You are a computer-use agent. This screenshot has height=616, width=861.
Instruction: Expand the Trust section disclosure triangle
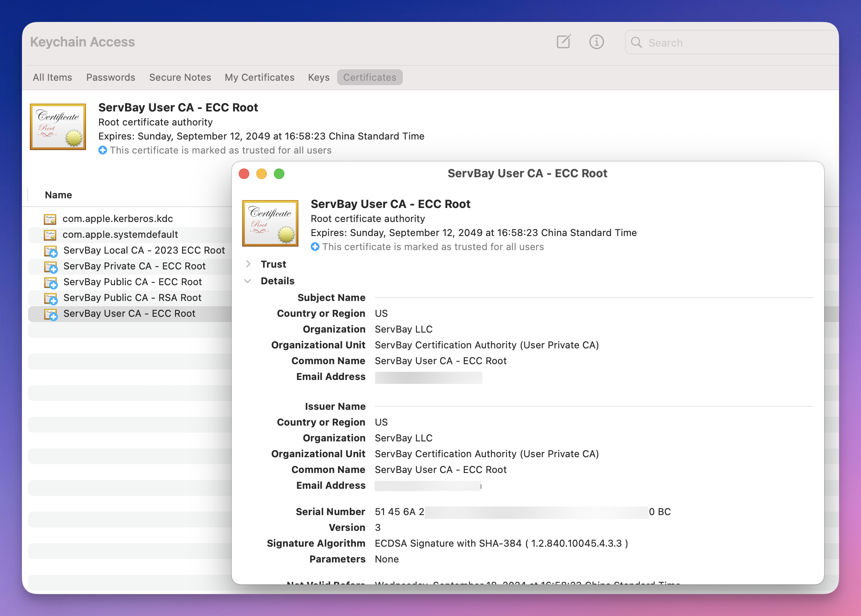click(248, 265)
